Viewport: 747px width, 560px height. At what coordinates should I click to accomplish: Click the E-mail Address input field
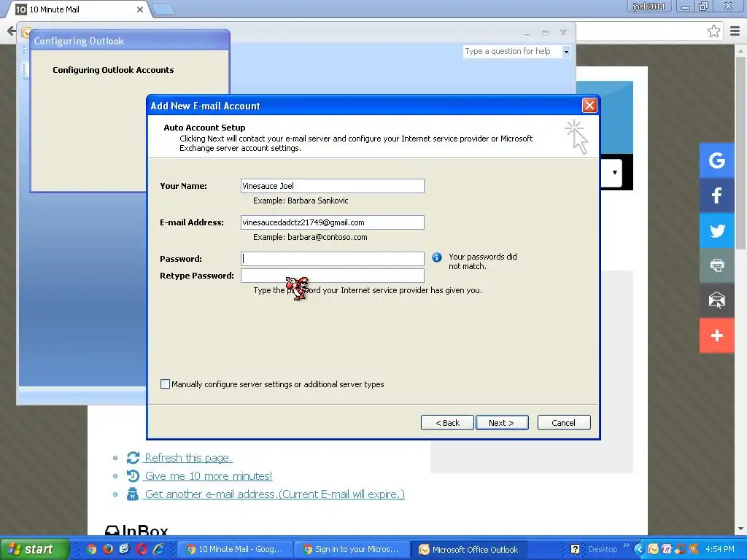tap(333, 222)
